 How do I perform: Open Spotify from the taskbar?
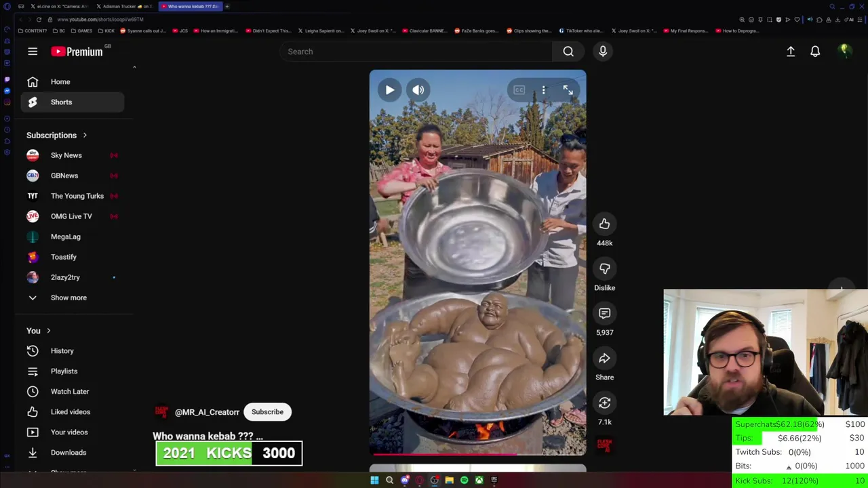(464, 480)
